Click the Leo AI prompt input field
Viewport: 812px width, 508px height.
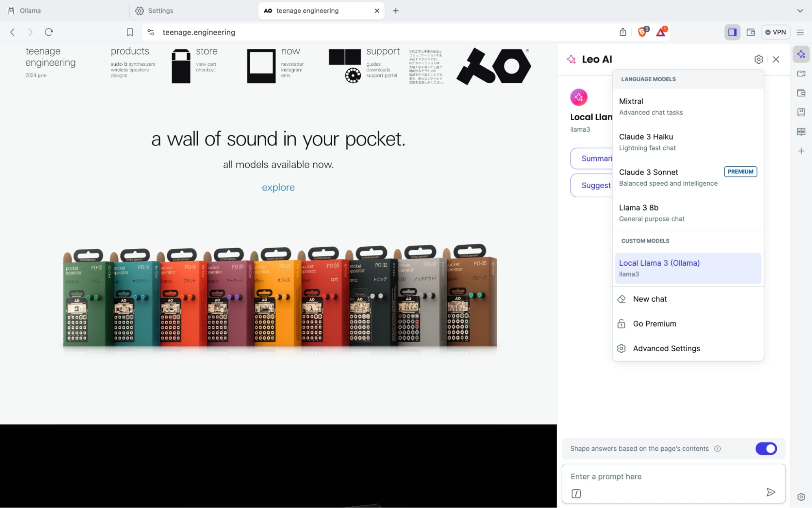point(673,476)
